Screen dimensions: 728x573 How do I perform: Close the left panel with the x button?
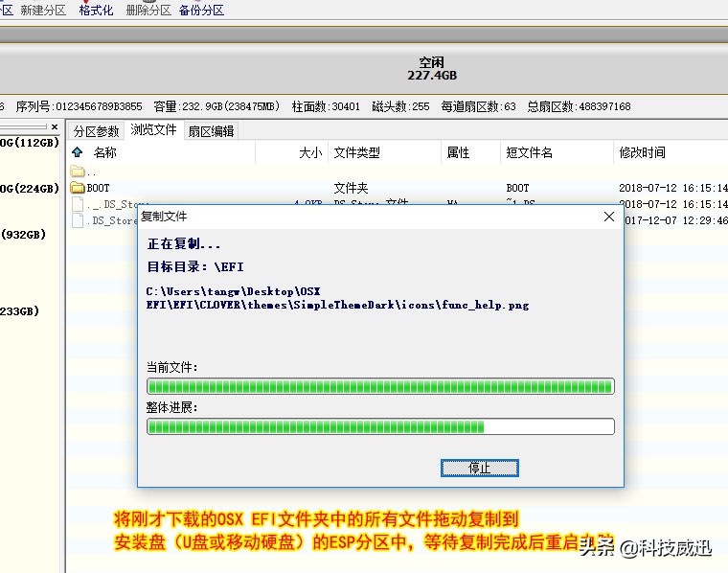[55, 126]
